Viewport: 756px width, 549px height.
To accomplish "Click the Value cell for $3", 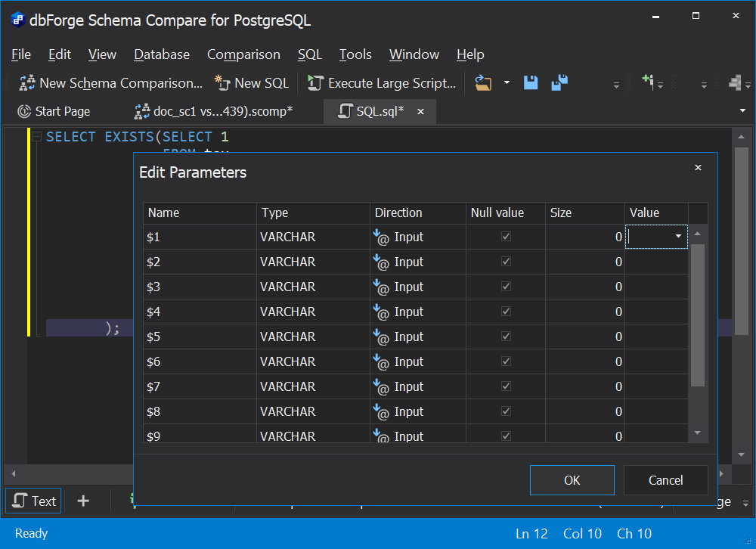I will point(656,287).
